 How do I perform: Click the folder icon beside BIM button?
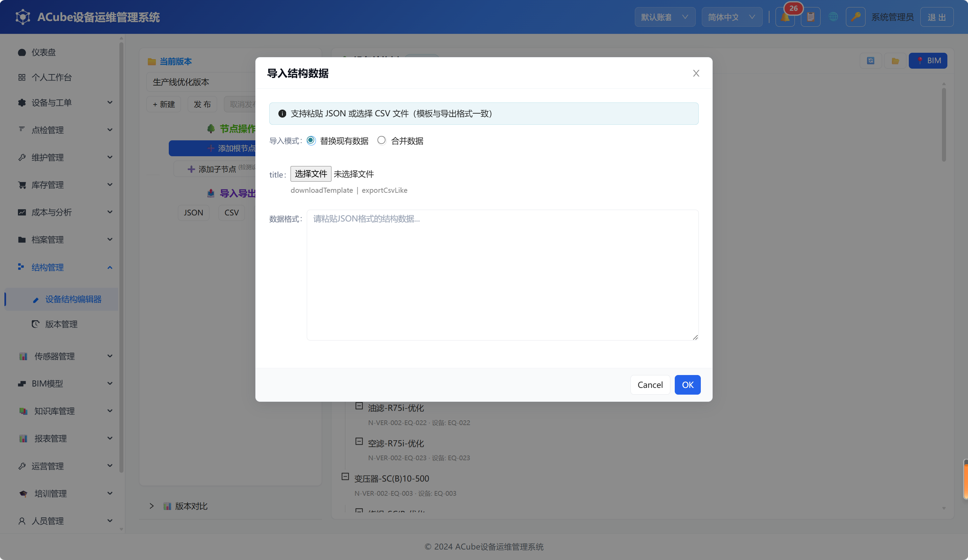(x=895, y=61)
